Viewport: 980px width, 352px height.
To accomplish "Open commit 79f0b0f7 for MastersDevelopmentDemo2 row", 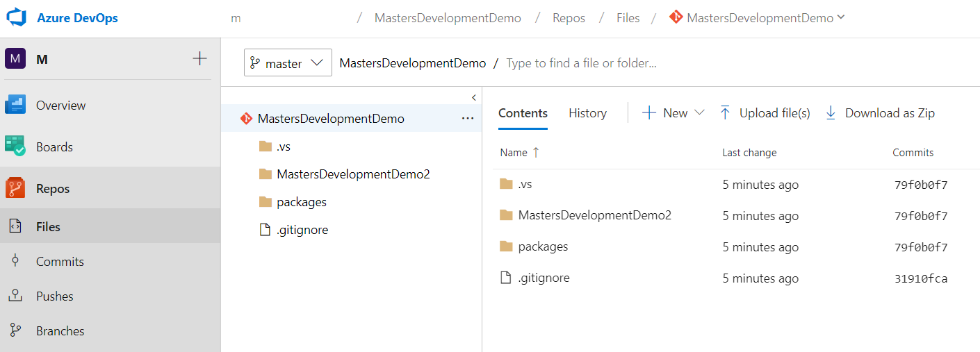I will coord(921,217).
